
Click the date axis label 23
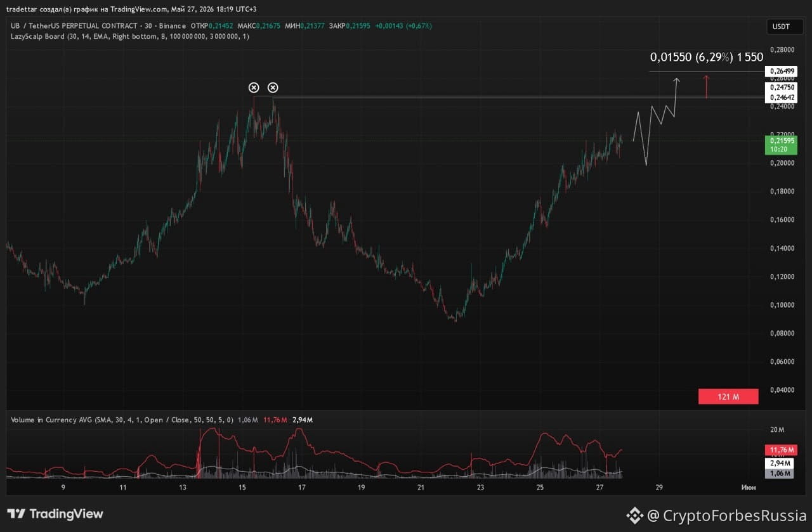(x=480, y=488)
